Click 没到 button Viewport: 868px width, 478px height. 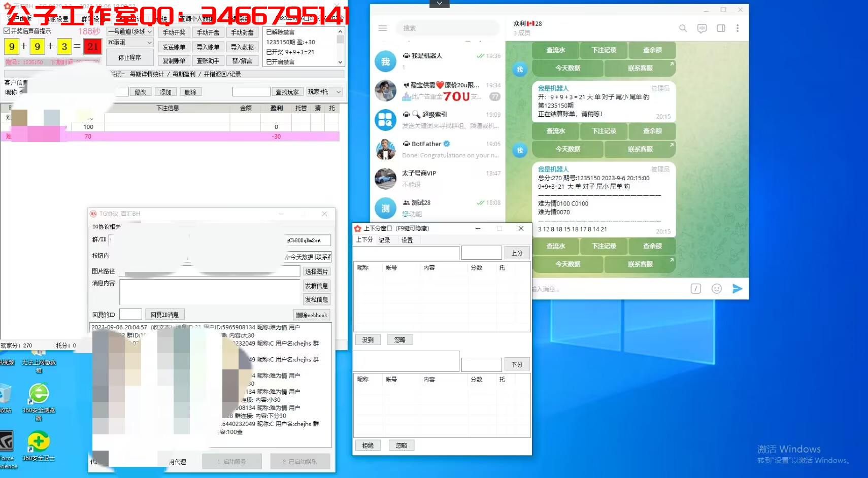[368, 340]
